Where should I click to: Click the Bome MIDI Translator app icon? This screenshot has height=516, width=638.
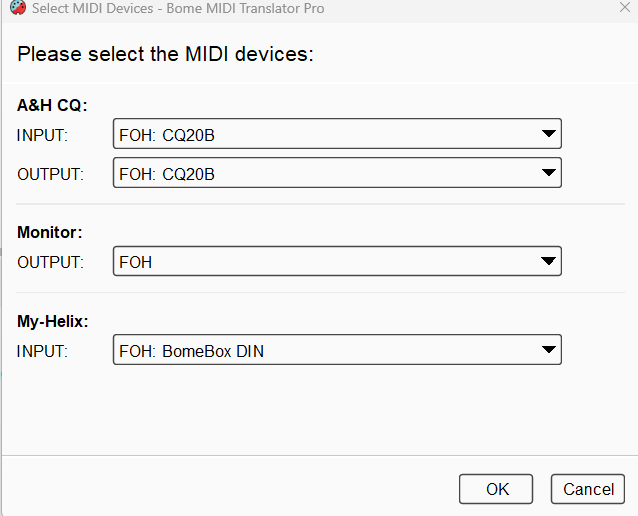tap(17, 9)
